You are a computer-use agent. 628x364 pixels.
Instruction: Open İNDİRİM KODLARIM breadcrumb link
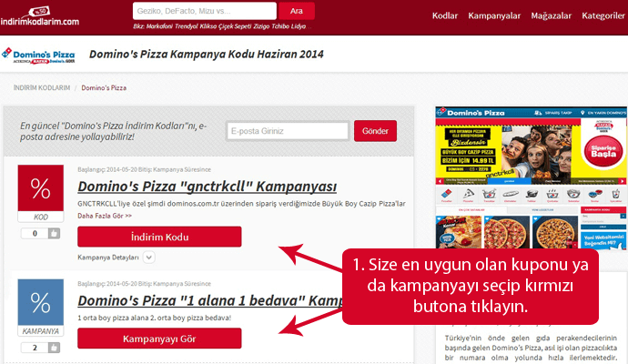pyautogui.click(x=42, y=88)
